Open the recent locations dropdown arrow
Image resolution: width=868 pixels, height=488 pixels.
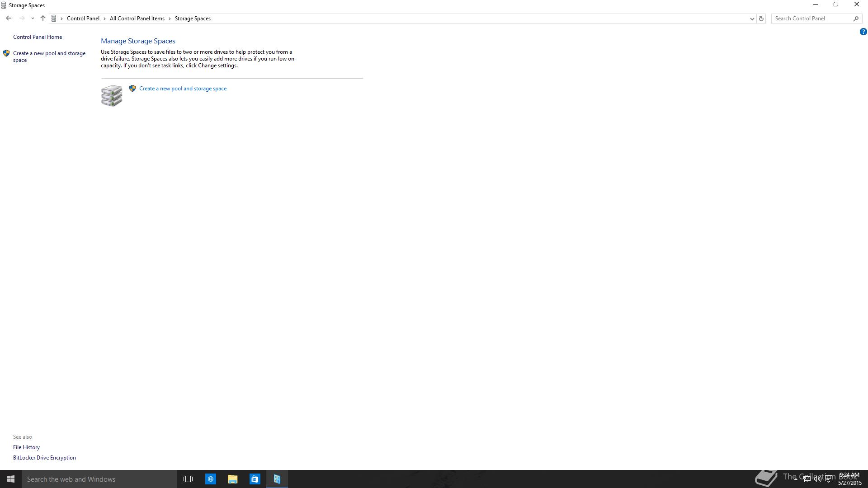pyautogui.click(x=33, y=19)
